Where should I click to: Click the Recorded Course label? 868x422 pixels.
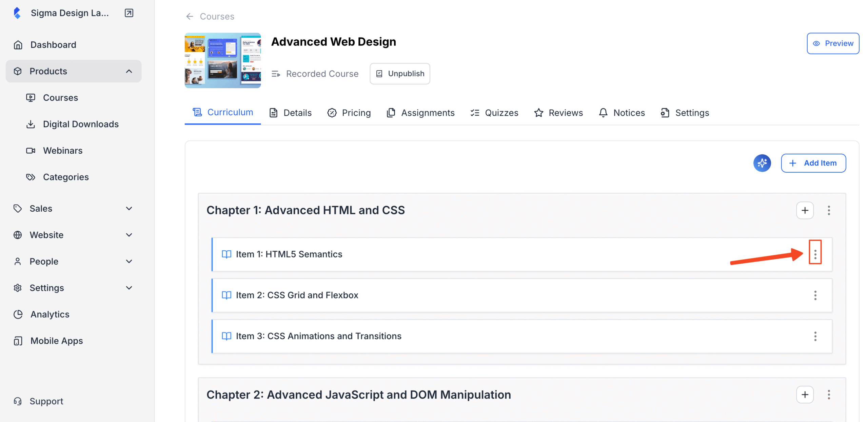322,74
